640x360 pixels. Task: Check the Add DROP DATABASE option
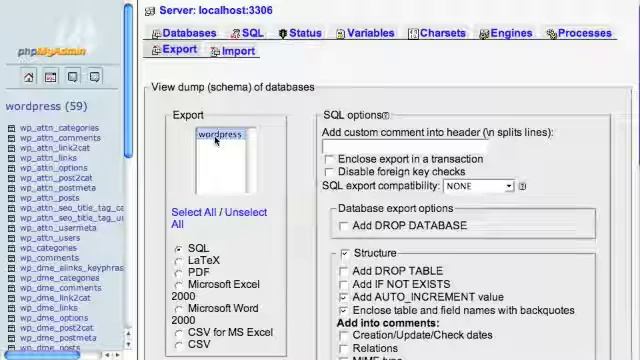point(344,226)
